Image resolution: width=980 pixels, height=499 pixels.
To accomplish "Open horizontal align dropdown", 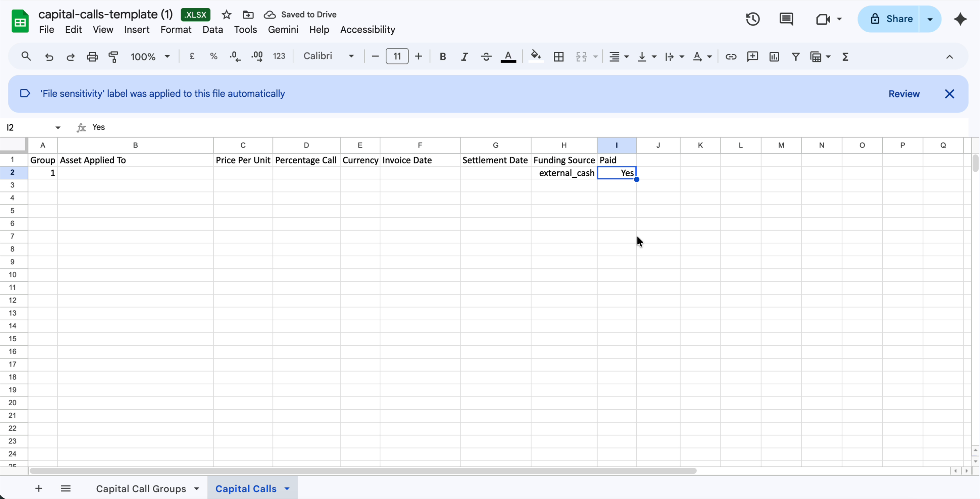I will (x=619, y=57).
